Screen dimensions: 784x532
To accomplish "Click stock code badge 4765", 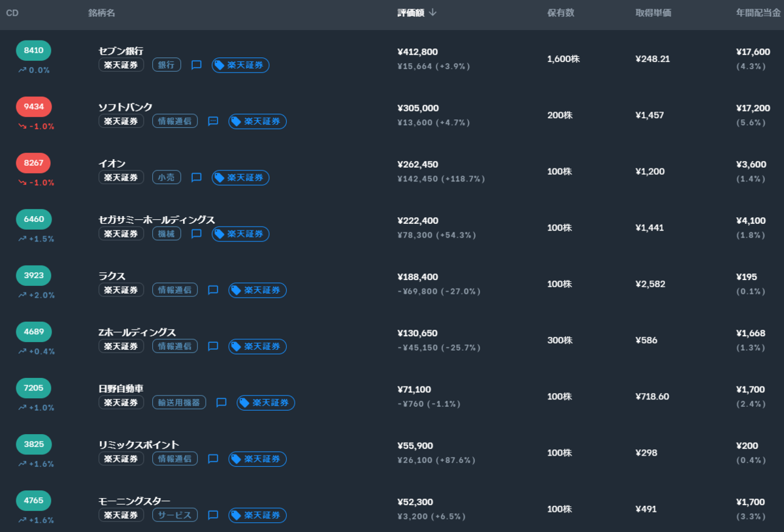I will pos(33,500).
